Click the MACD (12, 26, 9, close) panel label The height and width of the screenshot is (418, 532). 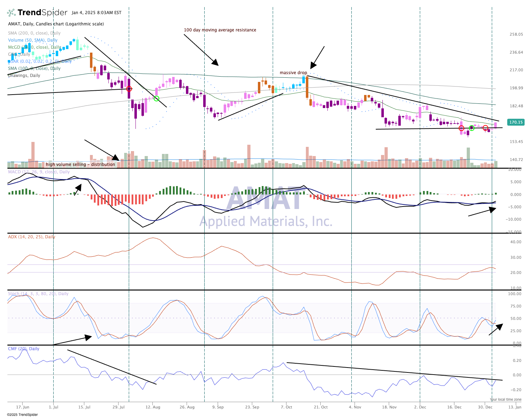pos(39,172)
